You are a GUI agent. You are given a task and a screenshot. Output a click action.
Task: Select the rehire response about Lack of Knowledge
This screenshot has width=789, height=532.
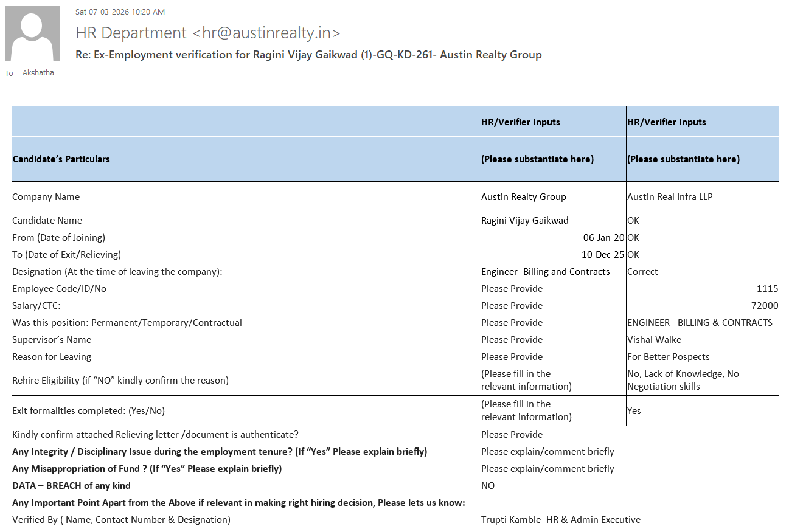pos(683,380)
